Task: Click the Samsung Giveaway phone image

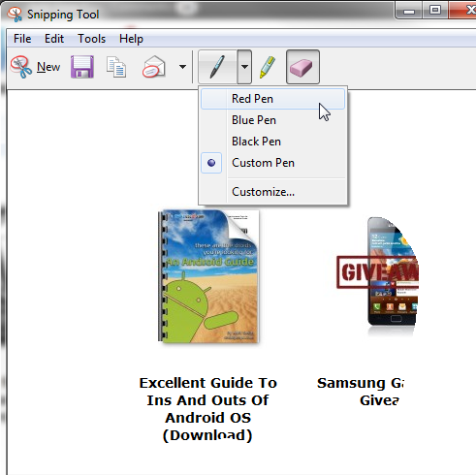Action: (377, 276)
